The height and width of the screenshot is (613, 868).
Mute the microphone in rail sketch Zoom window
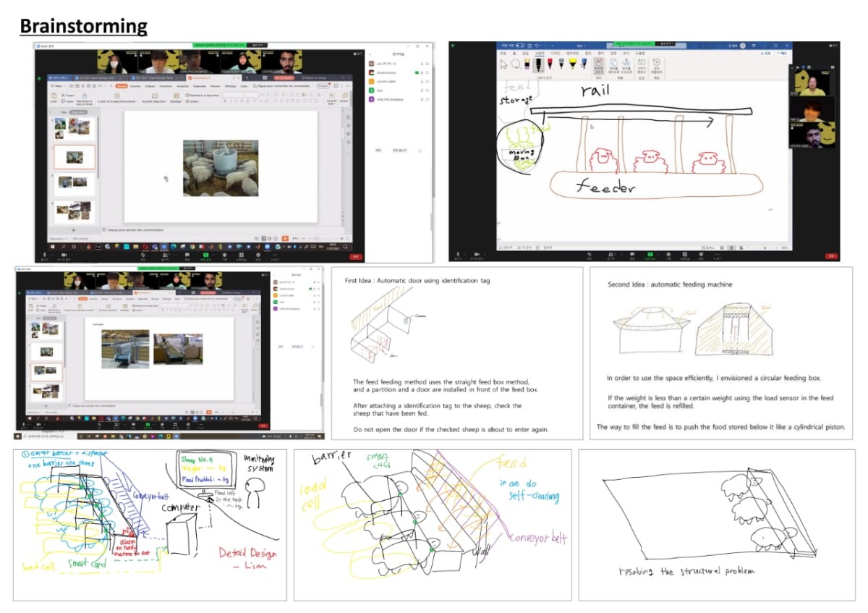pyautogui.click(x=459, y=255)
